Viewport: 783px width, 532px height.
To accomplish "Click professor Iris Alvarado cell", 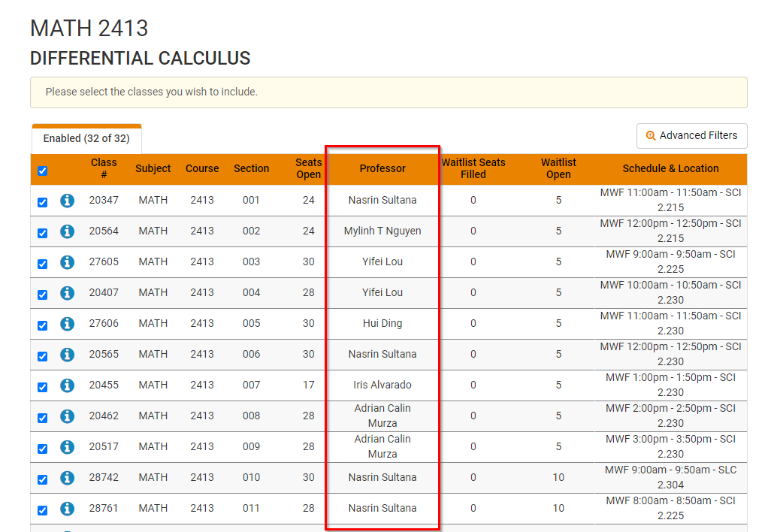I will 382,385.
